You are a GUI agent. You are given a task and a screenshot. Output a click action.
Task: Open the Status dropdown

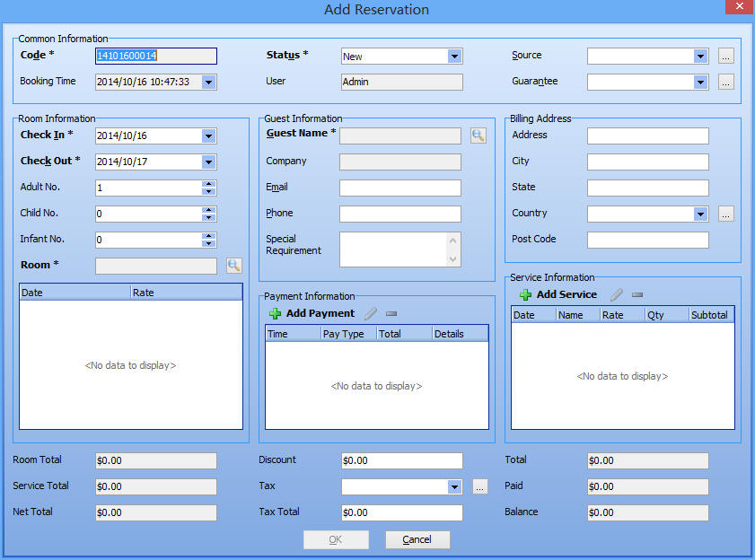point(455,56)
